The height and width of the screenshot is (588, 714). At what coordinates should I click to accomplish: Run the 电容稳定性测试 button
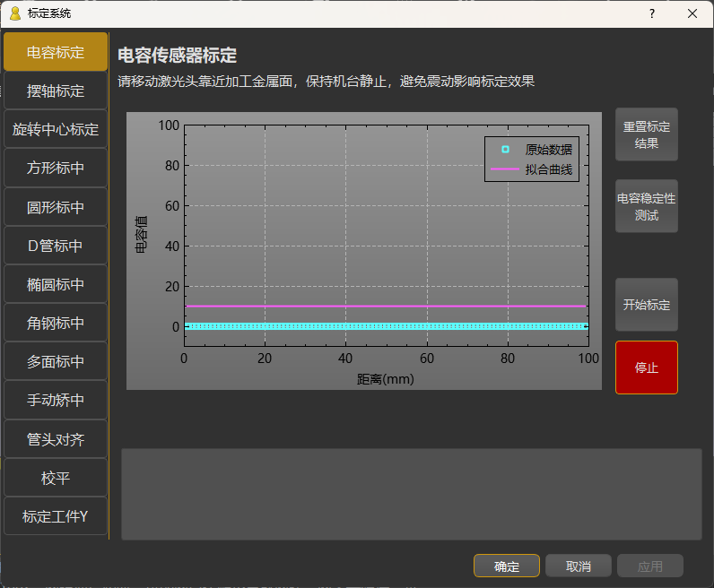click(647, 207)
